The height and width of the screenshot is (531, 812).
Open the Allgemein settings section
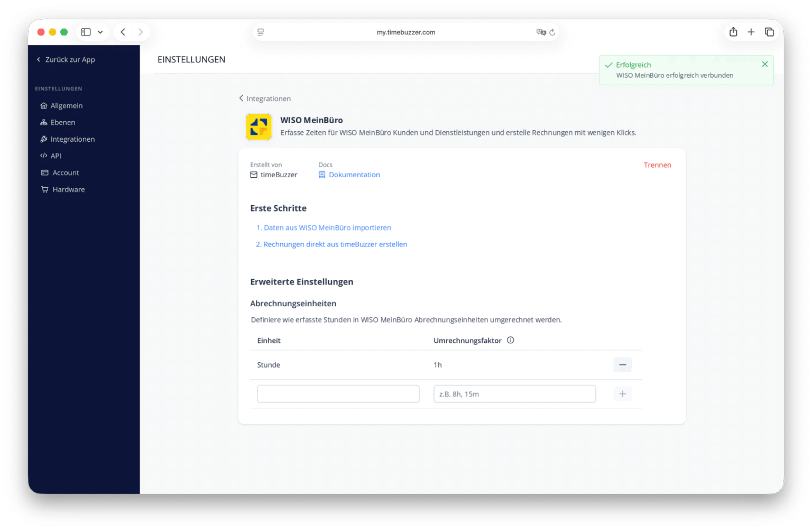tap(67, 106)
